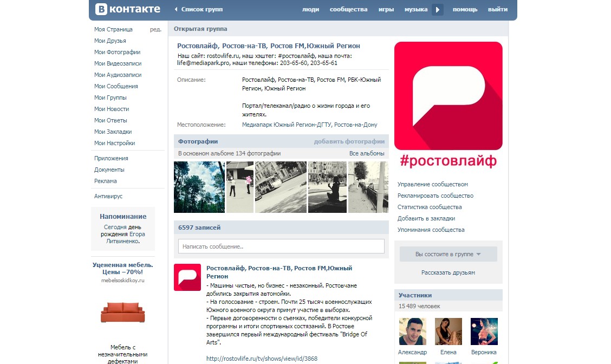Open 'Мои Друзья' in sidebar
Image resolution: width=611 pixels, height=364 pixels.
[110, 41]
